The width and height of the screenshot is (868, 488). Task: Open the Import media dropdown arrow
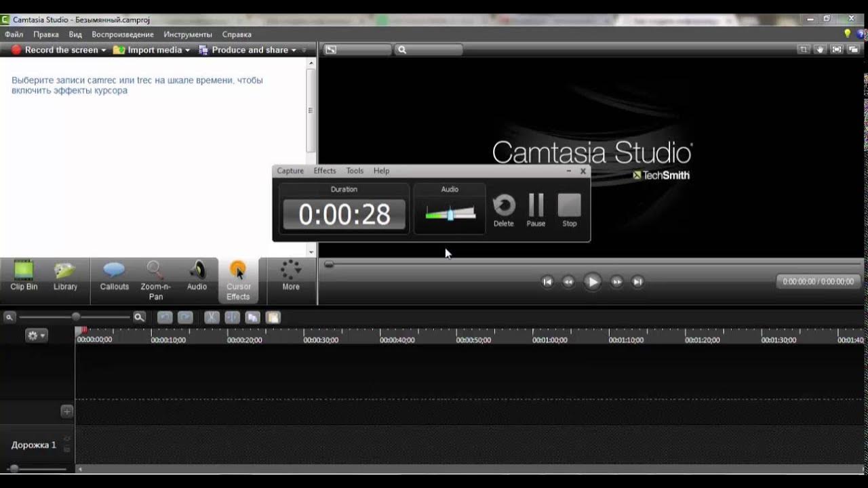click(x=187, y=50)
